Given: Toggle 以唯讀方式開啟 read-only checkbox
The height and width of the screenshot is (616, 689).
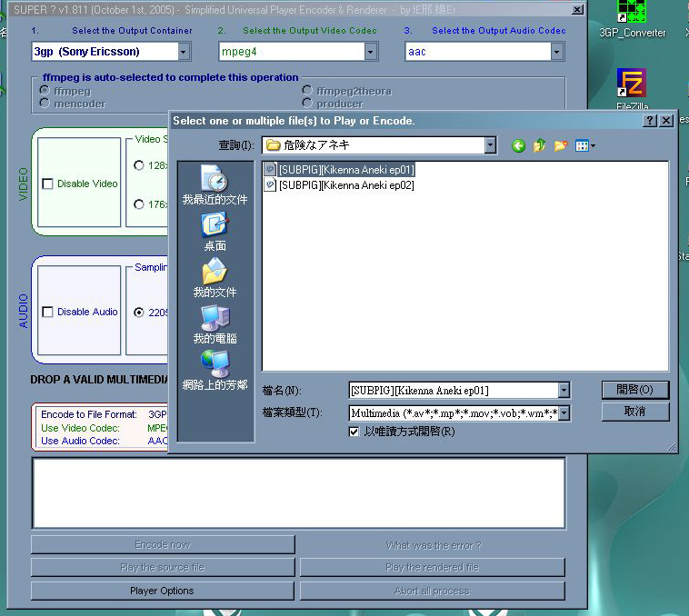Looking at the screenshot, I should (354, 432).
